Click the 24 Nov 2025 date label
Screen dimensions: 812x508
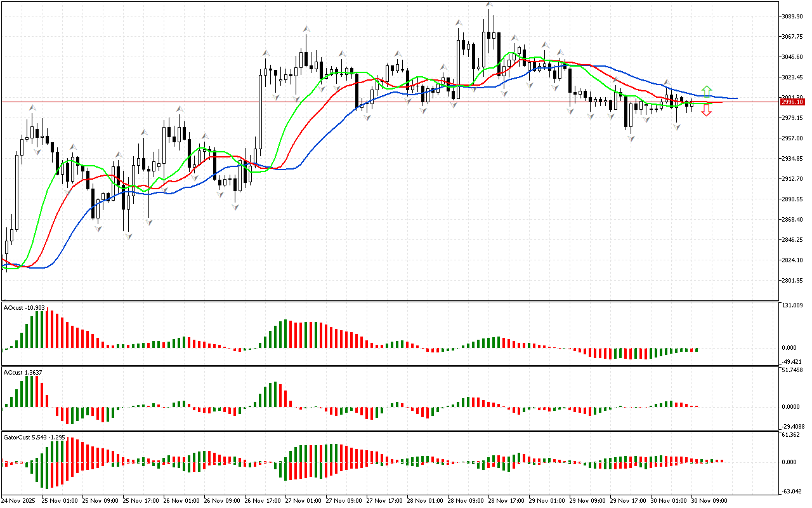point(20,500)
